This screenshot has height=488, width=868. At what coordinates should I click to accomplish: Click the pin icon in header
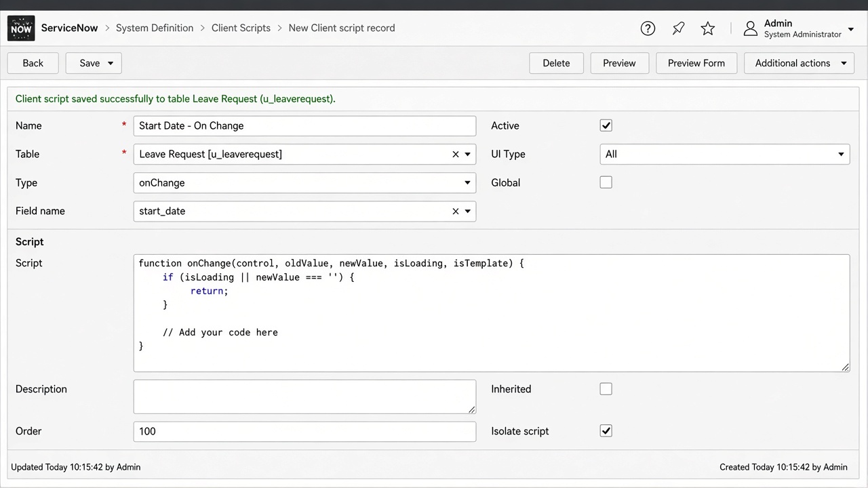(x=678, y=28)
